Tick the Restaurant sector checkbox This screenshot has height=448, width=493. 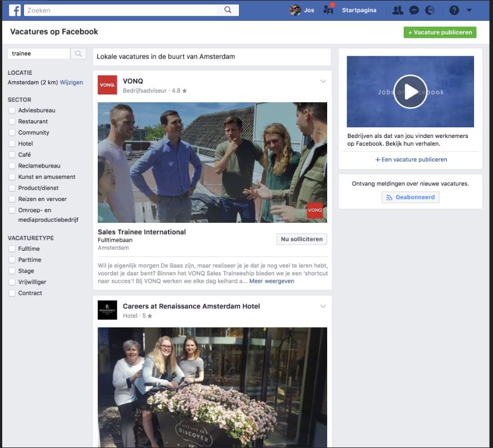click(12, 121)
